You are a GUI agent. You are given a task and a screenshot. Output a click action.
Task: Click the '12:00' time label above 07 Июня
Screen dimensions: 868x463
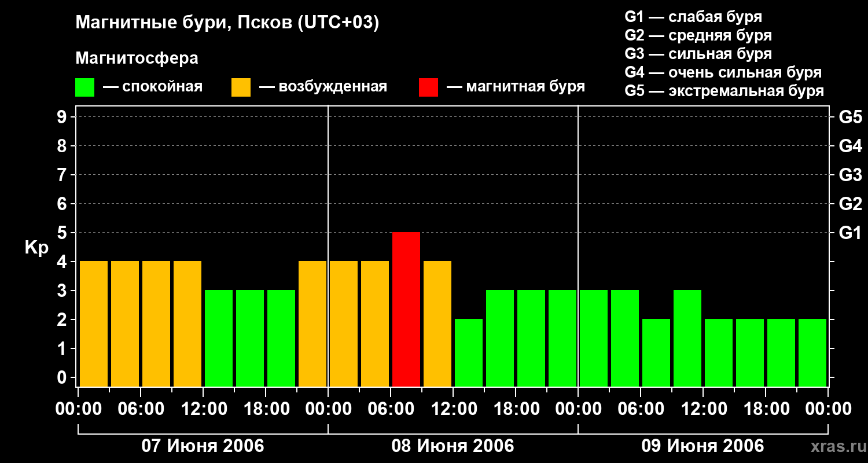pos(203,409)
